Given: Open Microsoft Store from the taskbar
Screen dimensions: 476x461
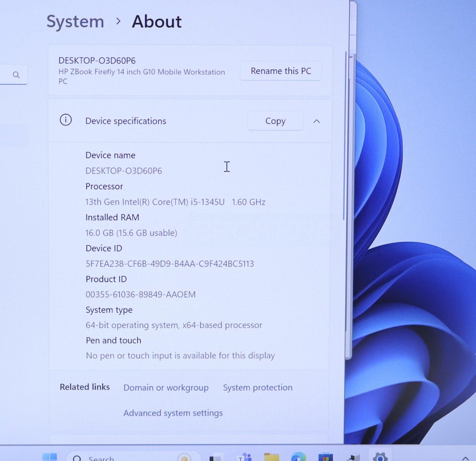Looking at the screenshot, I should (x=325, y=457).
